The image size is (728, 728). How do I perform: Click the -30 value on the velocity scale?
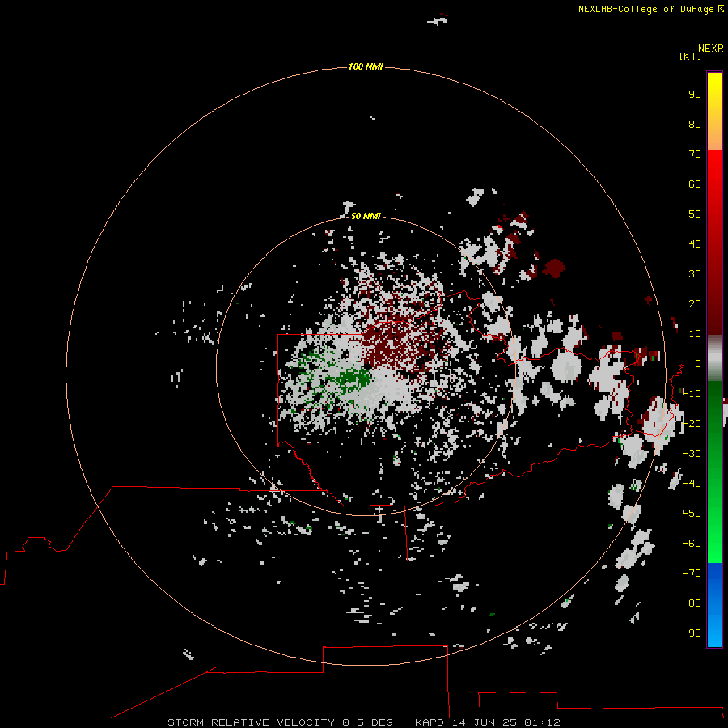click(x=692, y=454)
